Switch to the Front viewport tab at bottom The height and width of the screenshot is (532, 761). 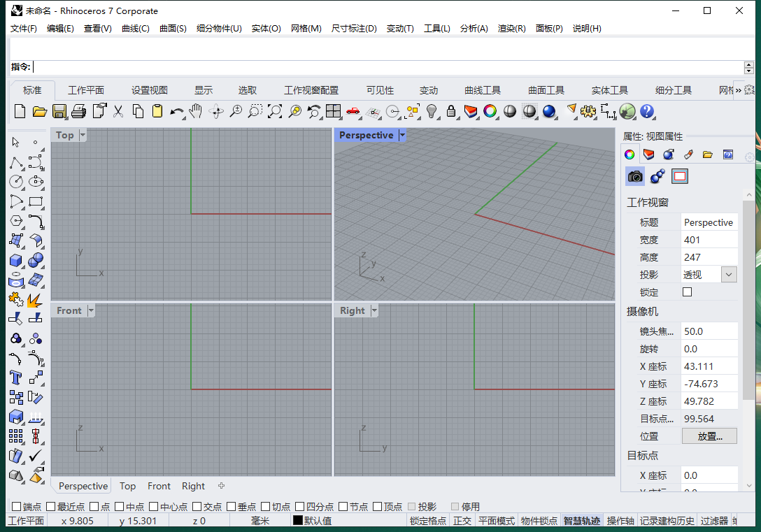(x=159, y=486)
